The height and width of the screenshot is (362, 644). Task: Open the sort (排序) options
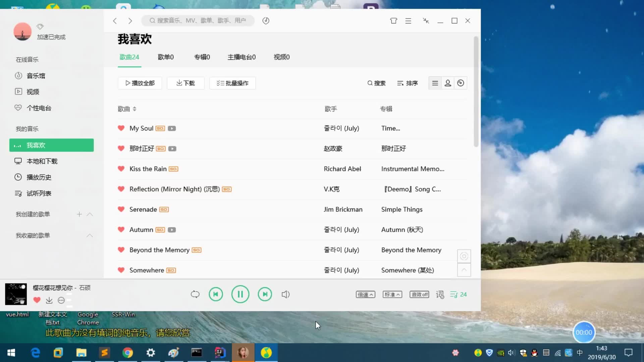coord(407,83)
